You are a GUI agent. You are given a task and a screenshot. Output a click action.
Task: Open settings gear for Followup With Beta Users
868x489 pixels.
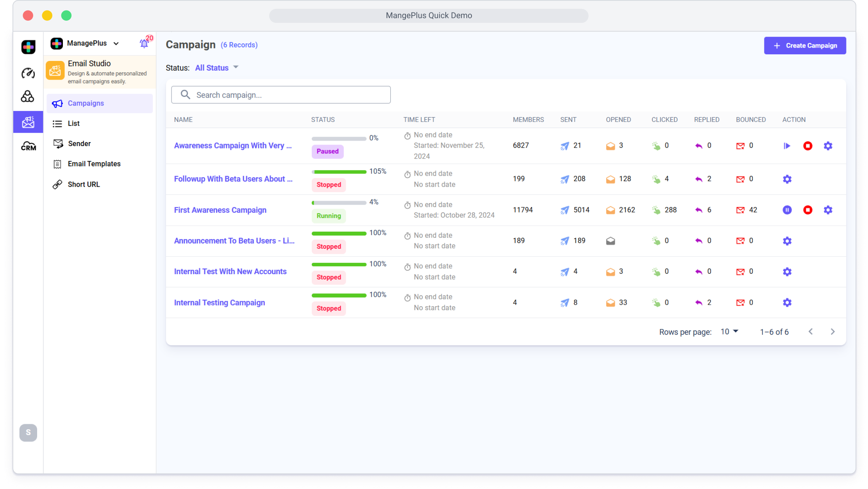tap(787, 179)
